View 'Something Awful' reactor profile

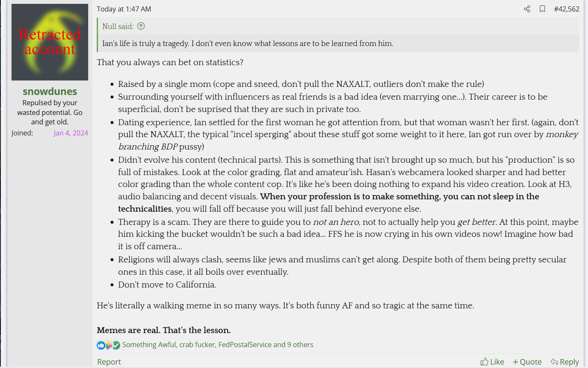[149, 345]
